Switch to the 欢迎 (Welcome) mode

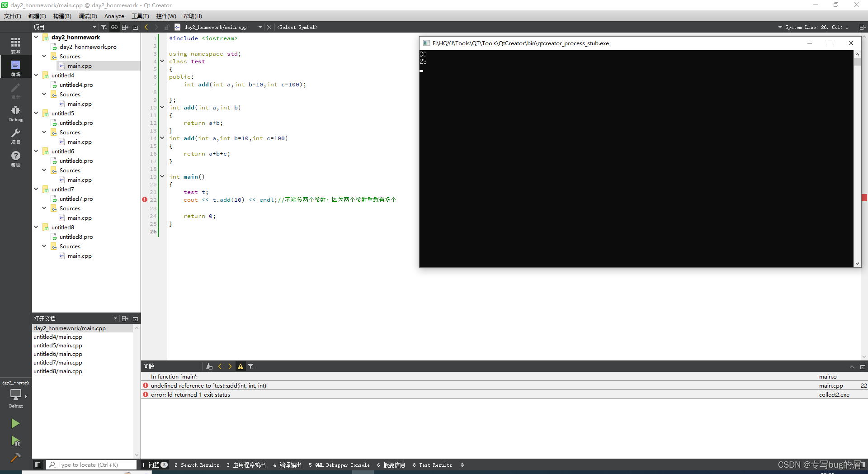point(15,44)
